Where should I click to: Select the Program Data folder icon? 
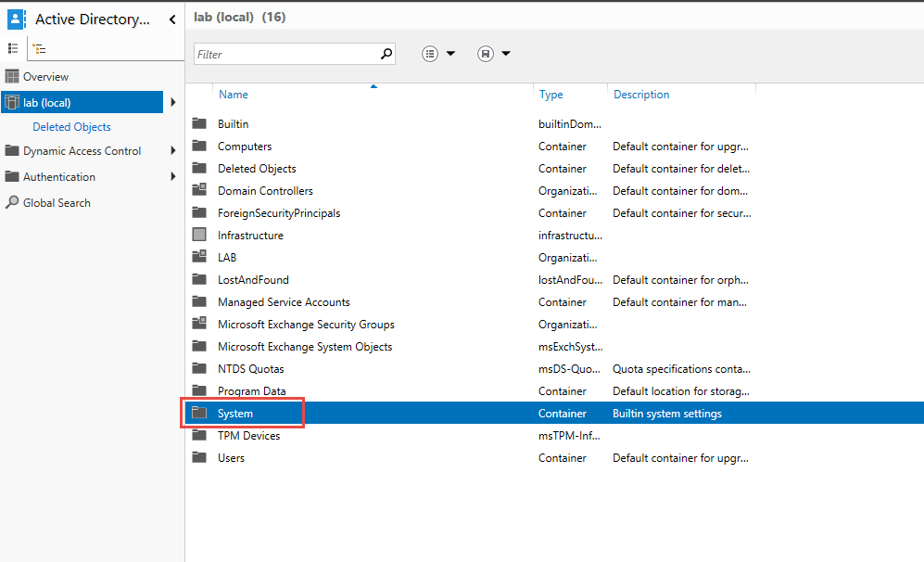[x=199, y=390]
